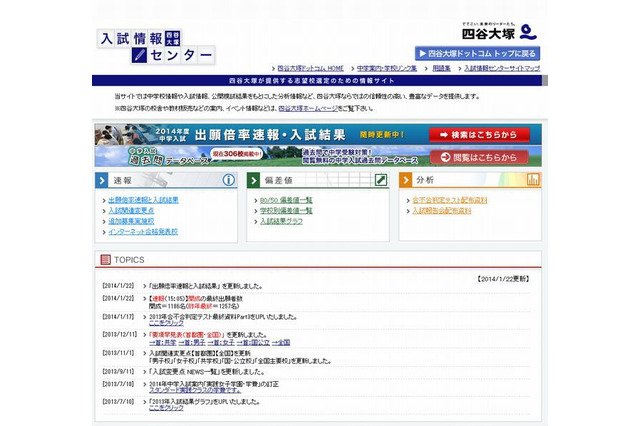
Task: Click the [2013/11/1] topic date
Action: point(118,353)
